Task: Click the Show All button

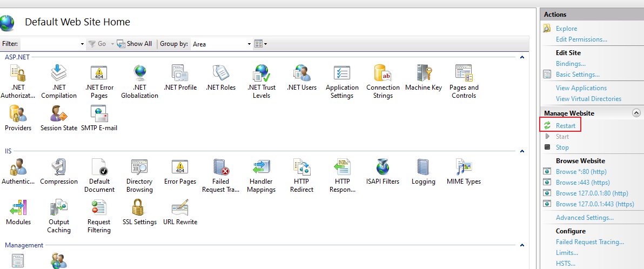Action: coord(135,44)
